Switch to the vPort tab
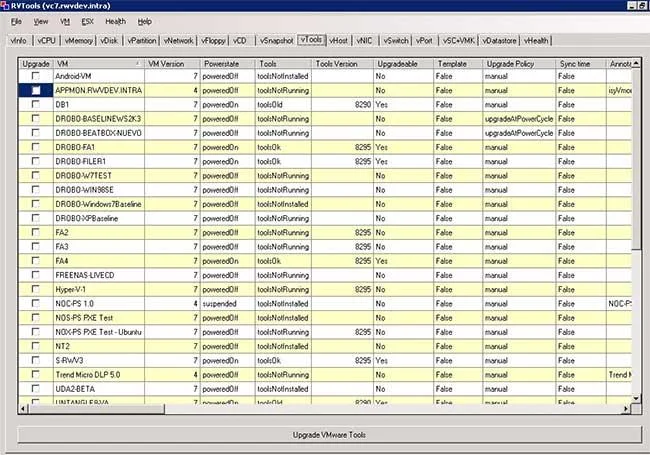Screen dimensions: 650x455 [x=424, y=41]
